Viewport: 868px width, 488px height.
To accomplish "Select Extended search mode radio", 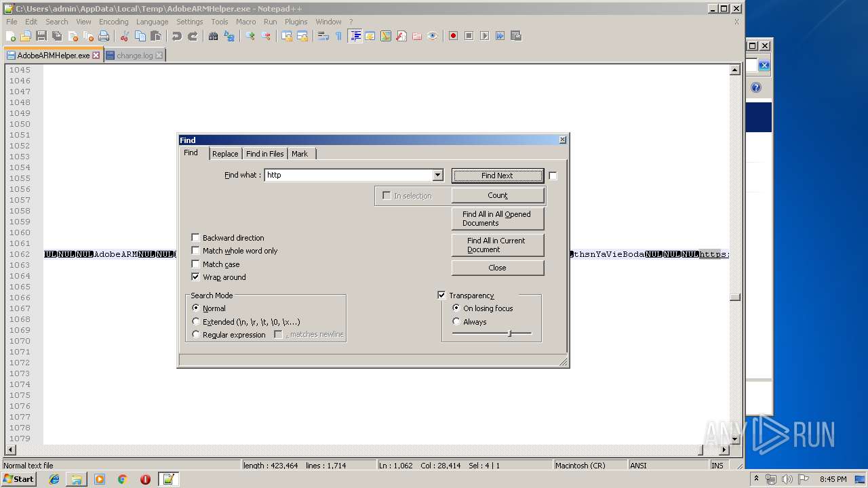I will click(196, 322).
